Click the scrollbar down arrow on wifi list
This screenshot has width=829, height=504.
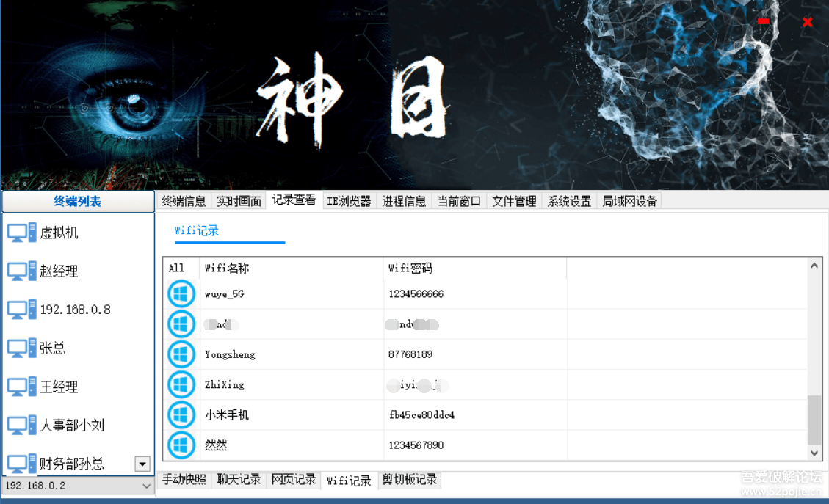(x=815, y=453)
